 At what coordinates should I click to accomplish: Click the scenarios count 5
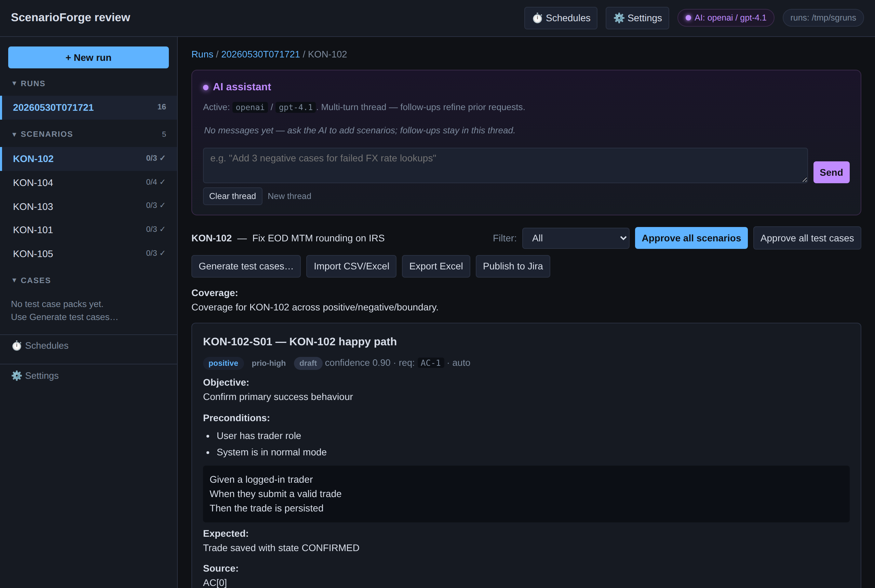(x=164, y=134)
